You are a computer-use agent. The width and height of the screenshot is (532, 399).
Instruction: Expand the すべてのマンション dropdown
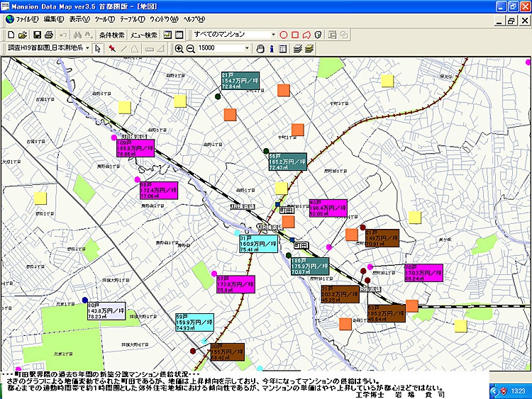[273, 34]
